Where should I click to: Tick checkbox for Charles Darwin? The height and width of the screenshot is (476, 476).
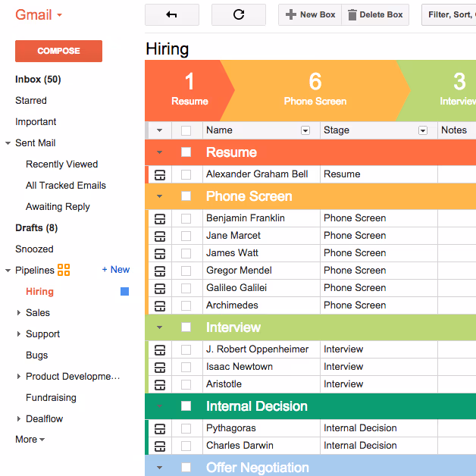[x=186, y=446]
